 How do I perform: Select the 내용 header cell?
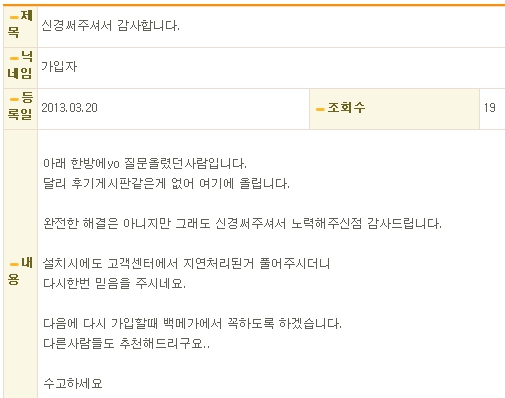[20, 264]
